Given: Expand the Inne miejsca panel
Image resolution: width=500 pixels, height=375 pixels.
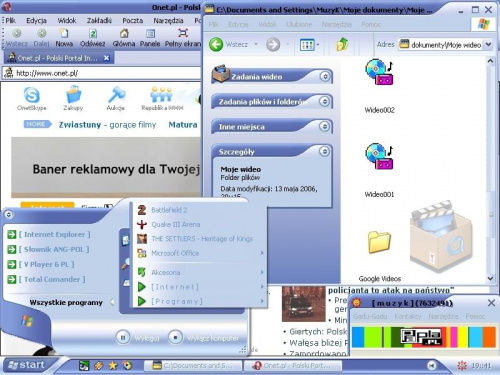Looking at the screenshot, I should (x=324, y=126).
